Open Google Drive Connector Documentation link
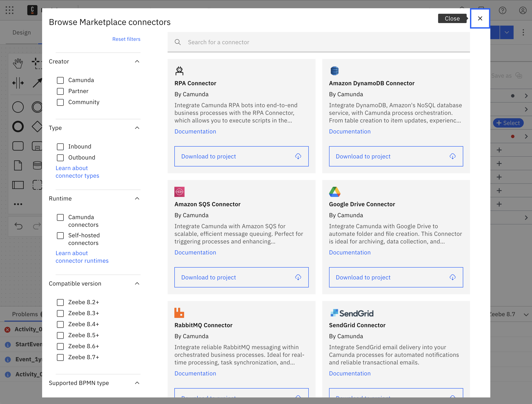Screen dimensions: 532x404 coord(350,253)
